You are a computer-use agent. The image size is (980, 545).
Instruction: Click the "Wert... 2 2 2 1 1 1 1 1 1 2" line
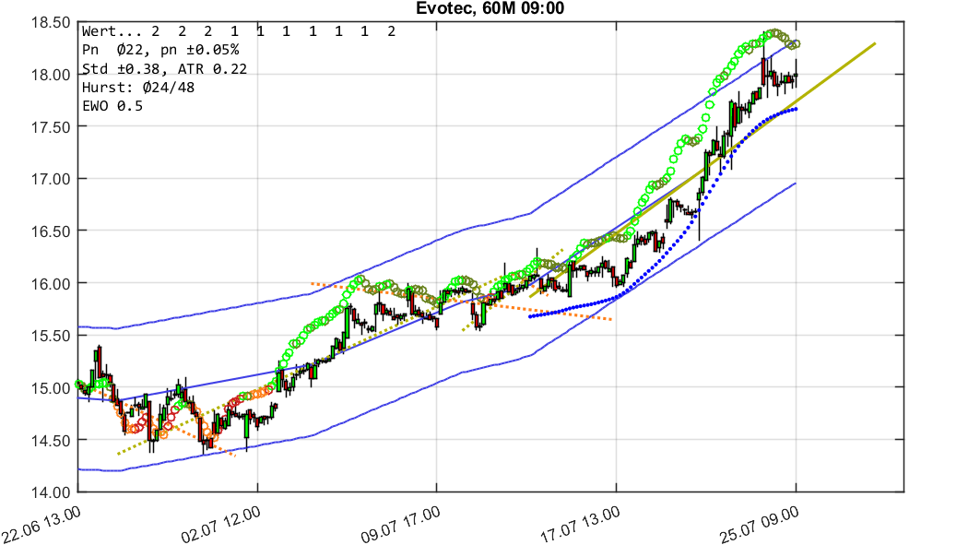[x=239, y=32]
